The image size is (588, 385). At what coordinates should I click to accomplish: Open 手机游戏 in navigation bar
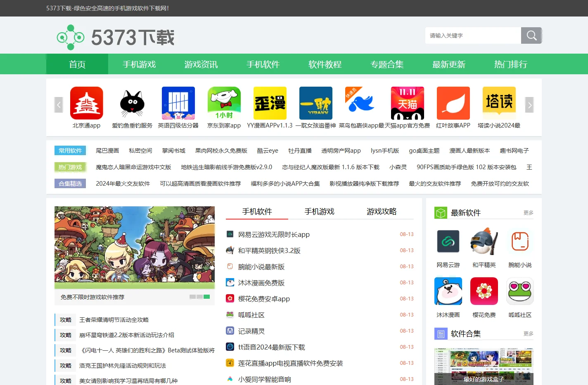tap(139, 64)
